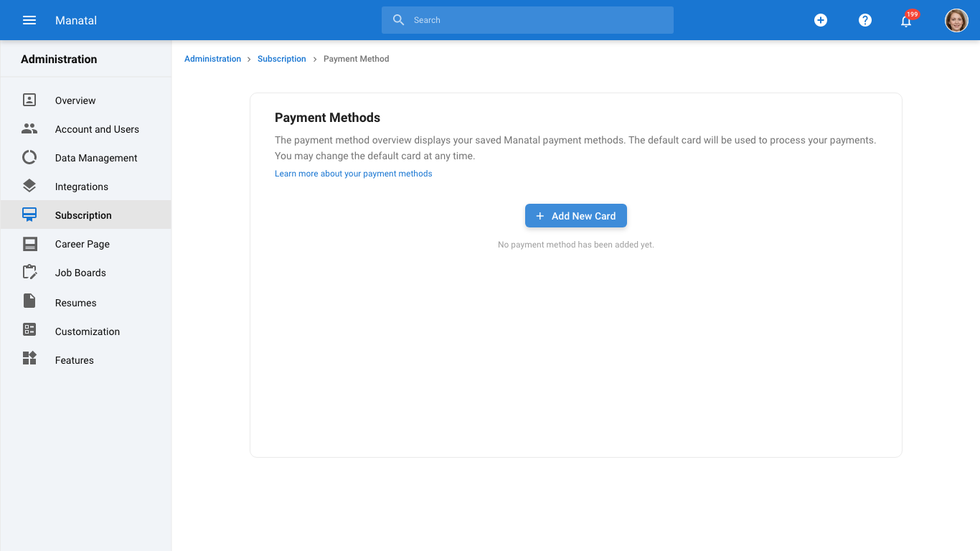This screenshot has width=980, height=551.
Task: Open Data Management section
Action: [86, 158]
